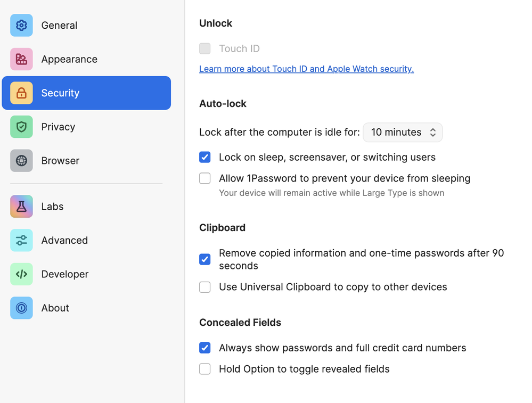Open the Browser globe icon
This screenshot has width=532, height=403.
click(x=21, y=160)
